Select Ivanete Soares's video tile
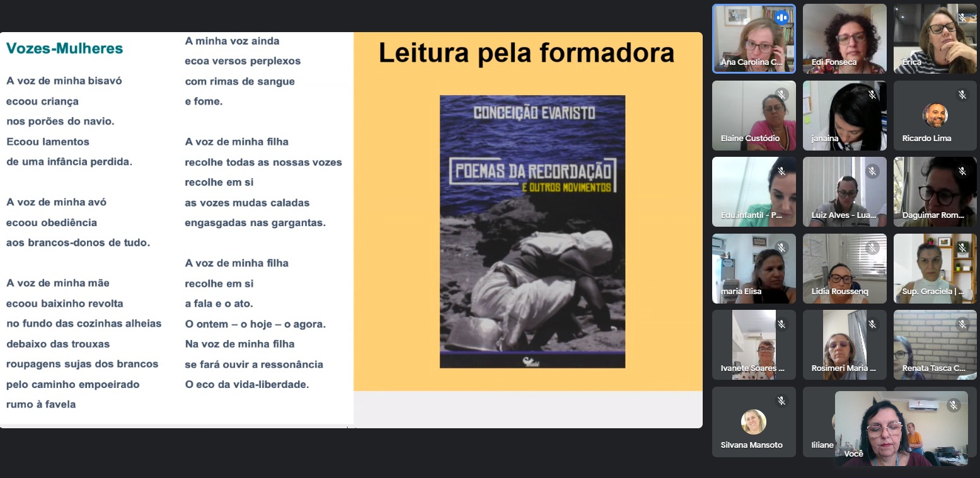 tap(754, 345)
